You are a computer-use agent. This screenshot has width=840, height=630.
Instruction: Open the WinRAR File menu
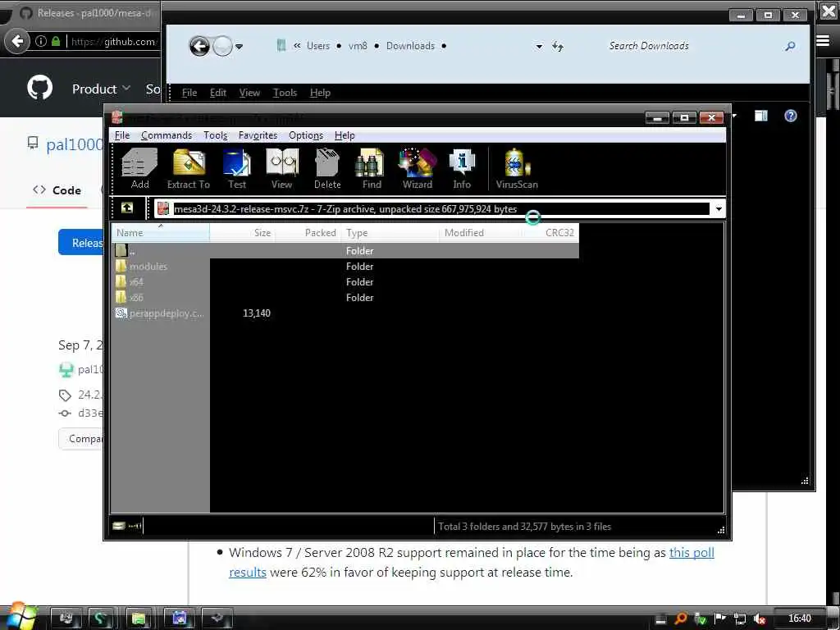(122, 135)
